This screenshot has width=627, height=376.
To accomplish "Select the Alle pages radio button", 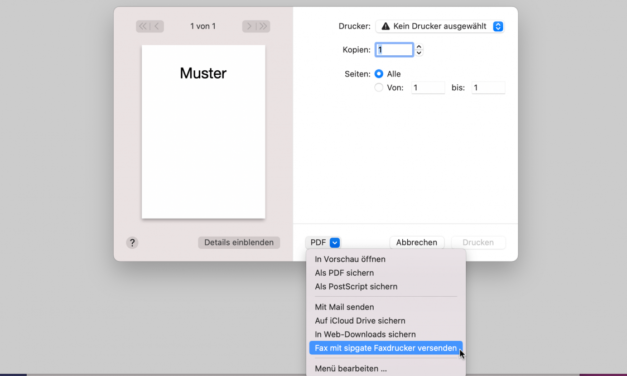I will 379,74.
